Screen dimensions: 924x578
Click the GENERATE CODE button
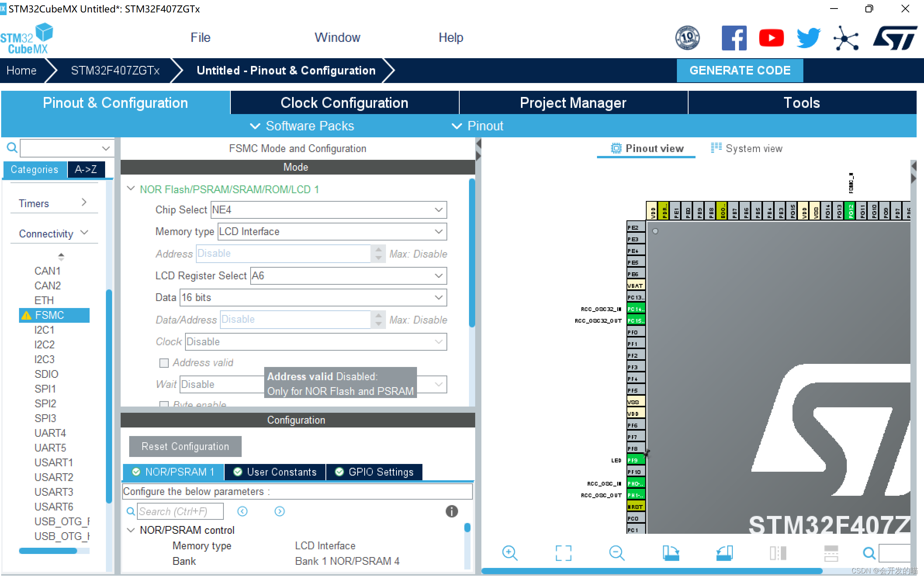(x=739, y=70)
